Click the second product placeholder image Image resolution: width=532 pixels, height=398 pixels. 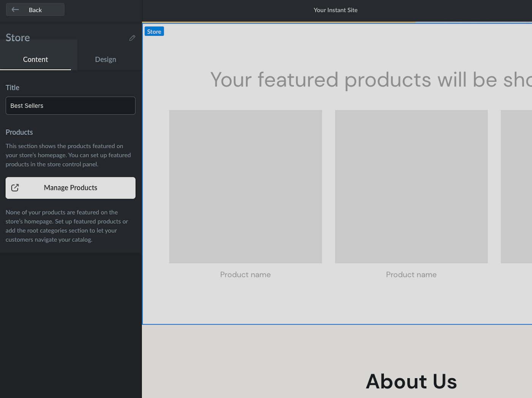pyautogui.click(x=411, y=187)
